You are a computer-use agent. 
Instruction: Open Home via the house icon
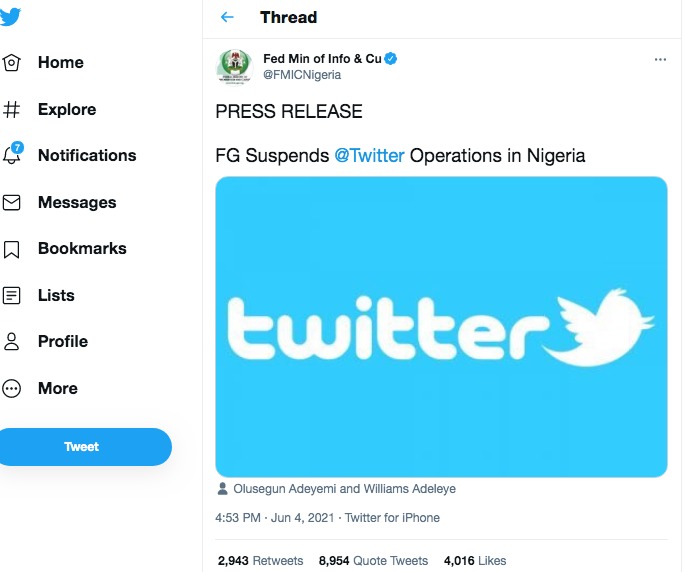(11, 63)
